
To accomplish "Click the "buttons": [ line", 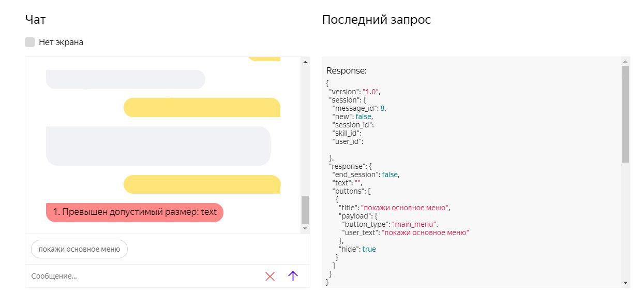I will click(352, 191).
